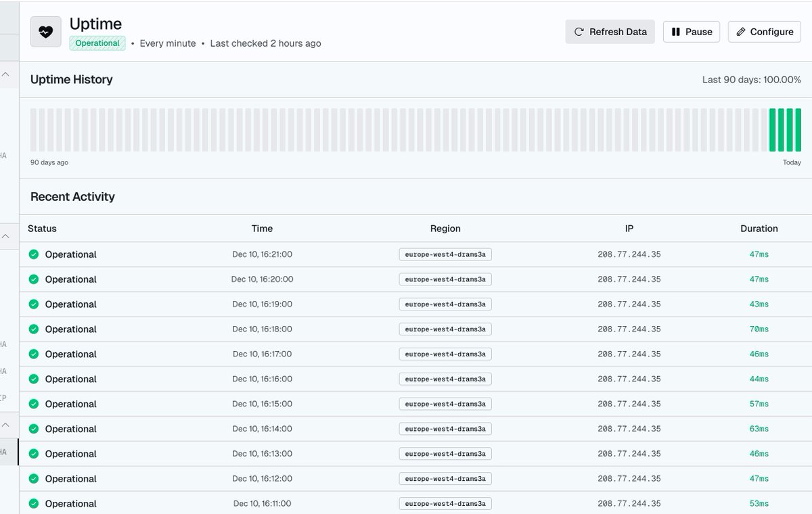Click the Duration column header
The image size is (812, 514).
(x=759, y=229)
